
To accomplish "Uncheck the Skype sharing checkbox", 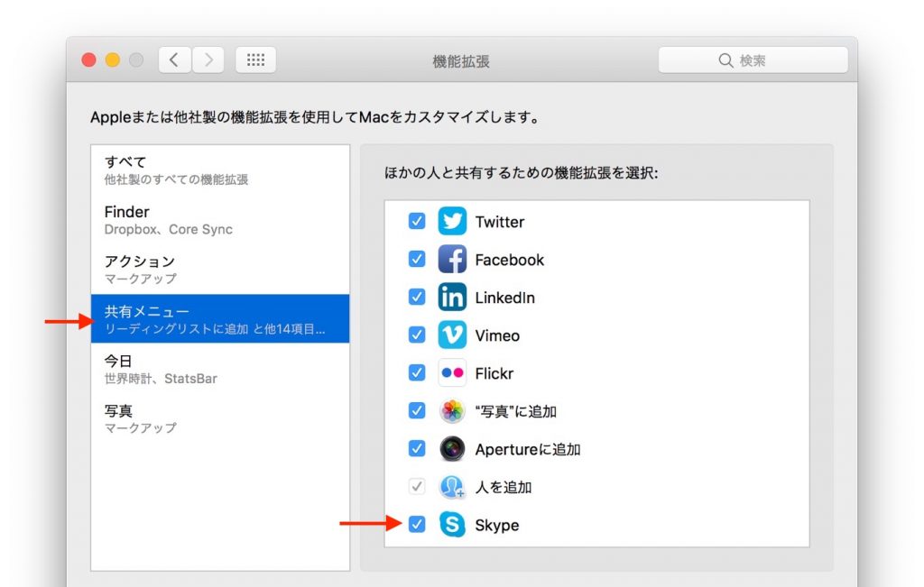I will click(417, 525).
